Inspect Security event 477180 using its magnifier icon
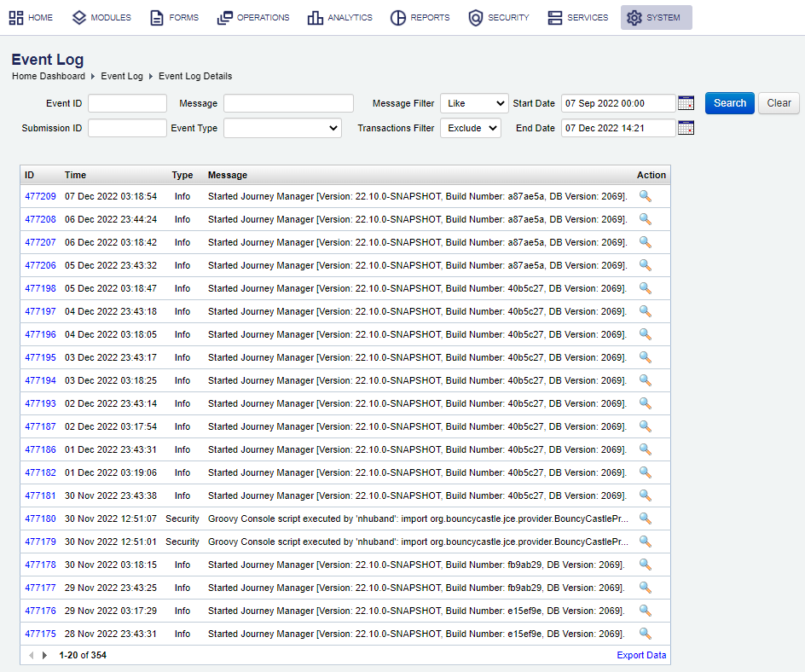The width and height of the screenshot is (805, 672). [x=646, y=518]
